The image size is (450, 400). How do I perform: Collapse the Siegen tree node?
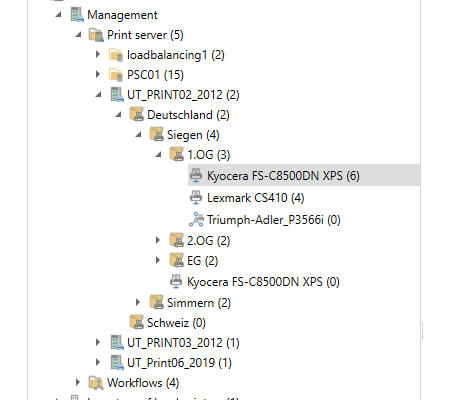click(x=139, y=134)
